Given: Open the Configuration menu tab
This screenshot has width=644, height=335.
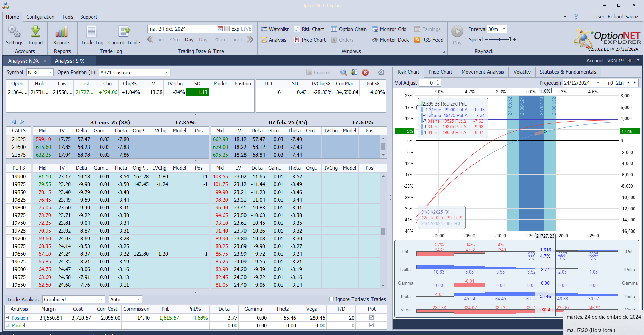Looking at the screenshot, I should 40,17.
